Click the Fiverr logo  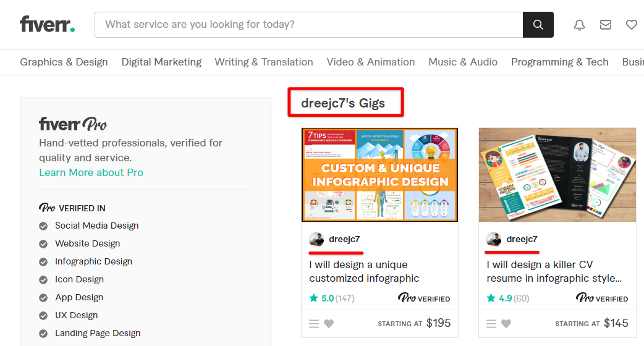click(48, 25)
